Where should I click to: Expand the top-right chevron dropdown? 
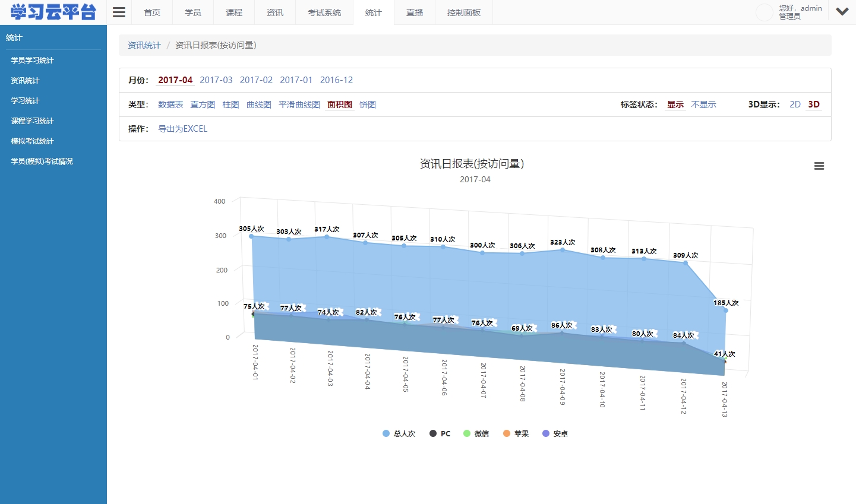coord(842,12)
